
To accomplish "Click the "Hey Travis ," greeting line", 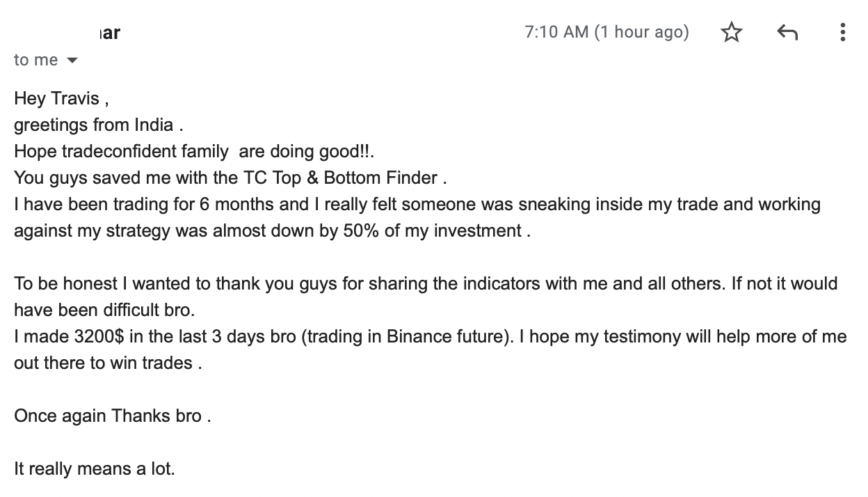I will click(61, 98).
